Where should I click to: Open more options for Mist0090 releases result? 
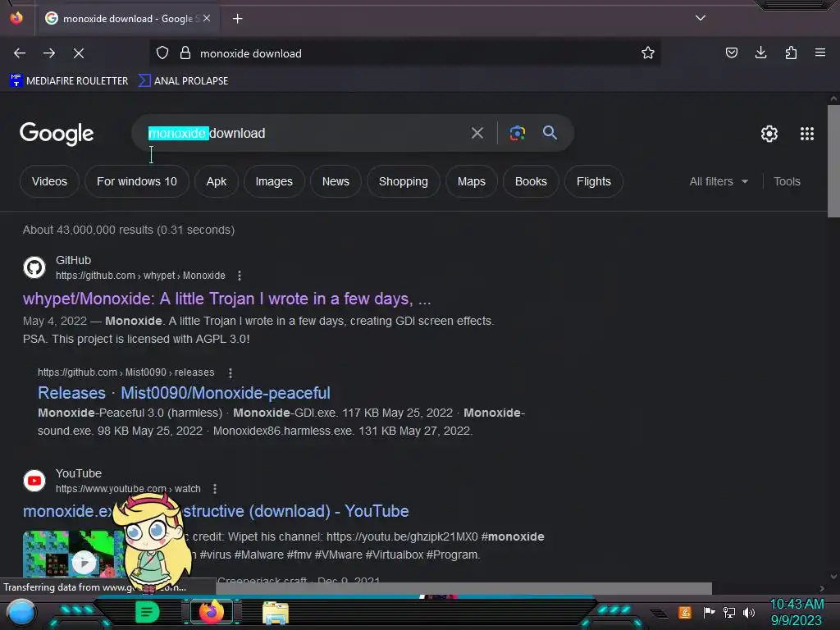click(x=231, y=373)
